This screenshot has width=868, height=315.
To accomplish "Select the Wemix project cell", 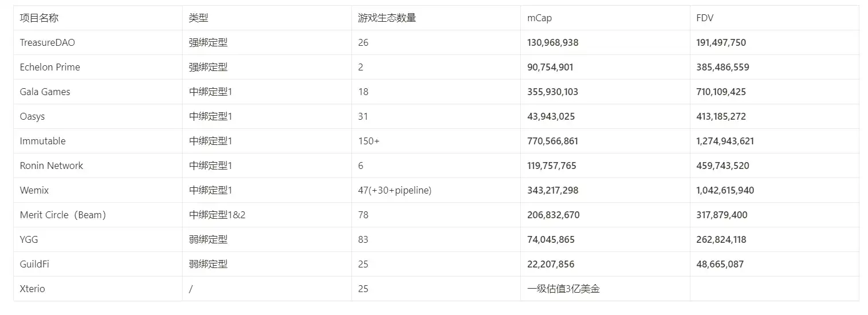I will coord(34,190).
